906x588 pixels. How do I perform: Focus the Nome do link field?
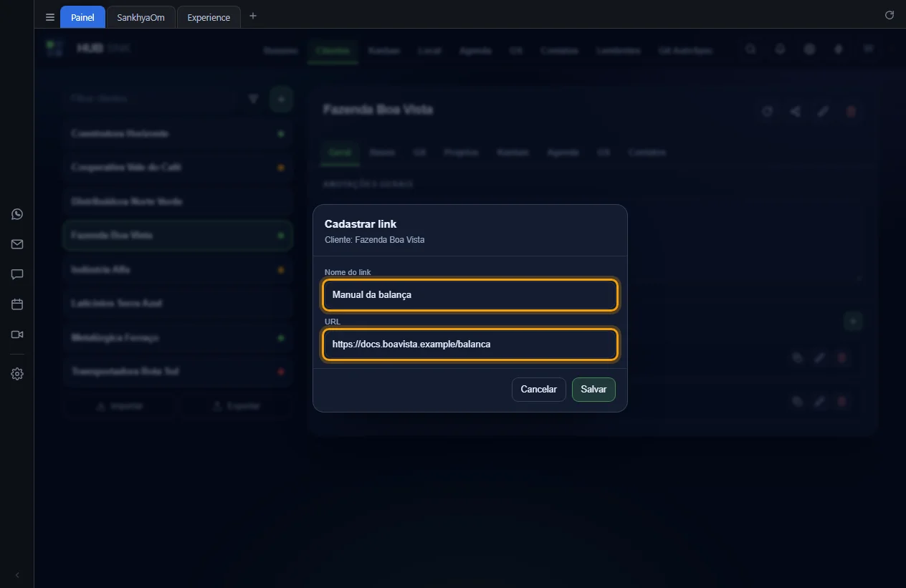tap(469, 294)
